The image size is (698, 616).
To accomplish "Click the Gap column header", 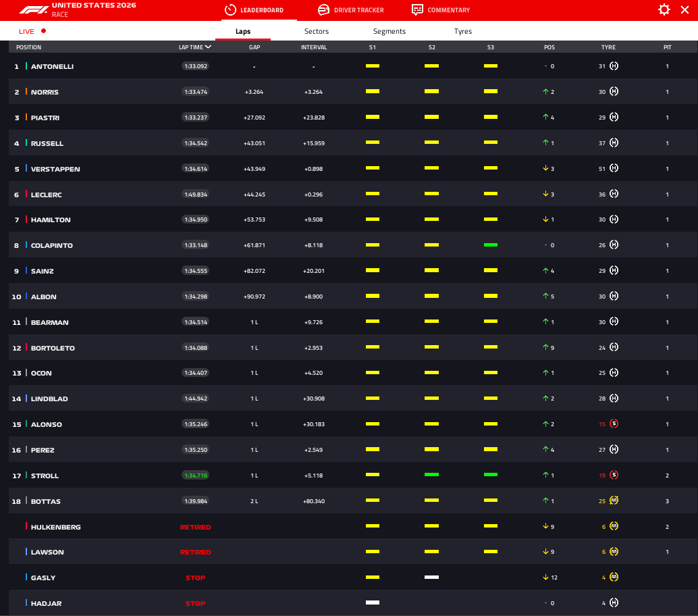I will (x=254, y=47).
